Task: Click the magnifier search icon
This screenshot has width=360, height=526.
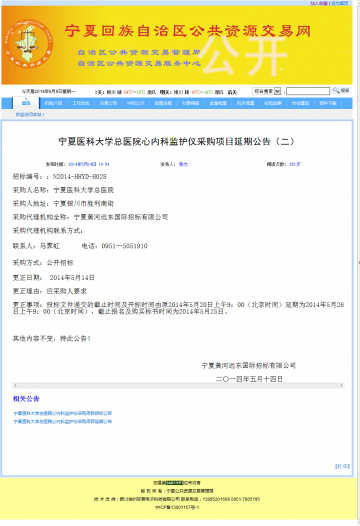Action: (336, 90)
